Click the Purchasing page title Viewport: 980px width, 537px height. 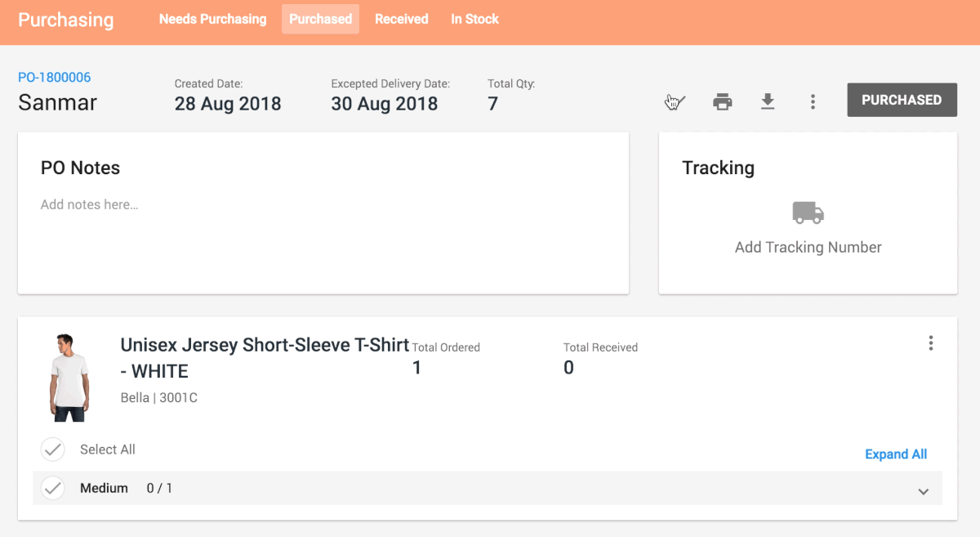point(66,20)
